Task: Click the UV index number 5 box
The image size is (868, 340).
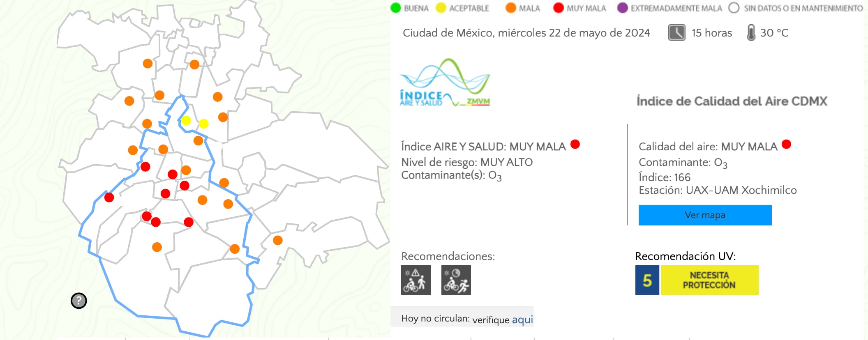Action: point(647,280)
